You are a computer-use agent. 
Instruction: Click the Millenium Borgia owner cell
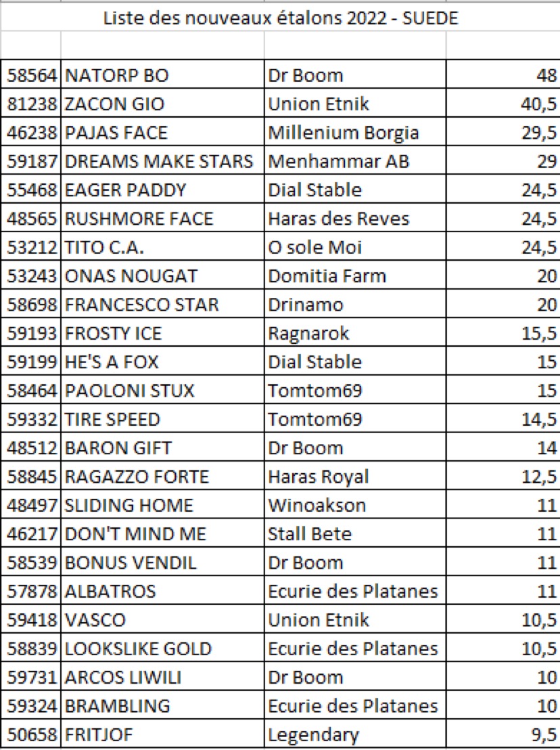tap(355, 132)
